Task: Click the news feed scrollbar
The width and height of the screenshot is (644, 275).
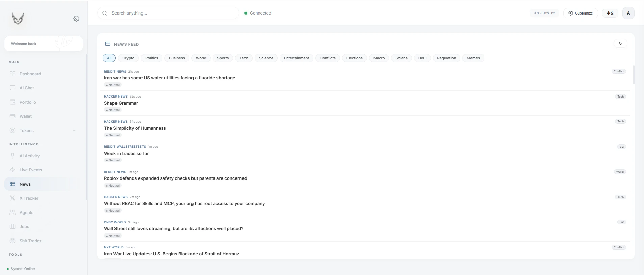Action: pyautogui.click(x=634, y=75)
